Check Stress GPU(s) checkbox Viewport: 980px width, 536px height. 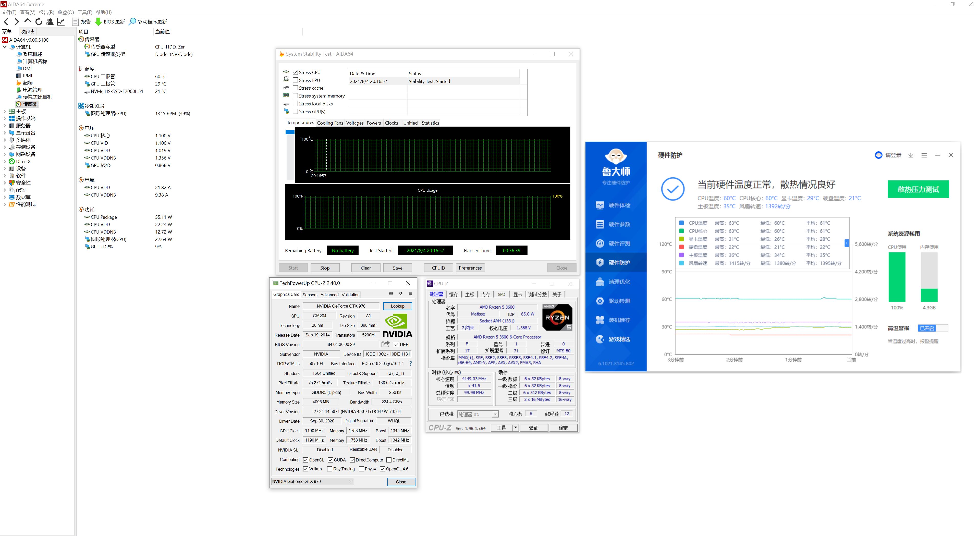(x=295, y=112)
